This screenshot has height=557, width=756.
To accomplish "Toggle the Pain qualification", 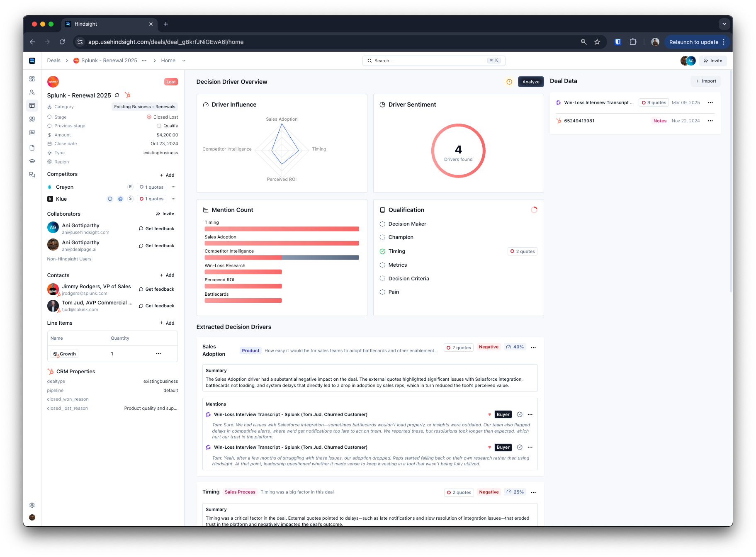I will (382, 292).
